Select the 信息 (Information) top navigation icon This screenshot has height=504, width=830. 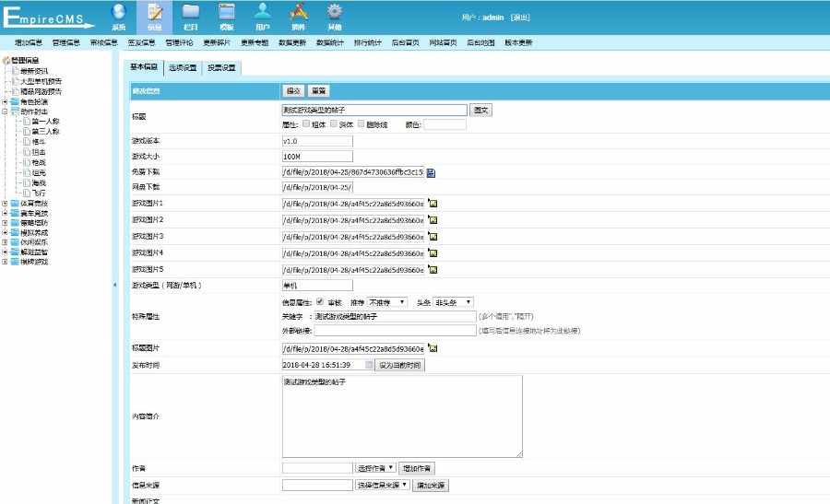(155, 17)
